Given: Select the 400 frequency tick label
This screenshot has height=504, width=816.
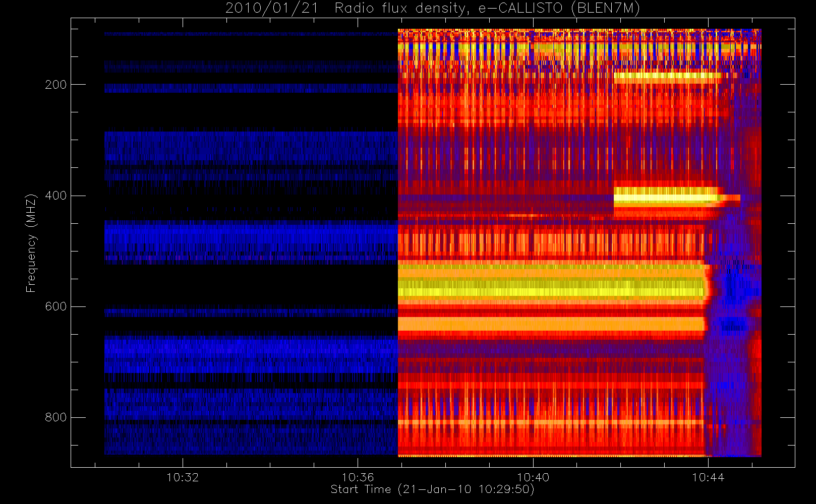Looking at the screenshot, I should tap(56, 196).
